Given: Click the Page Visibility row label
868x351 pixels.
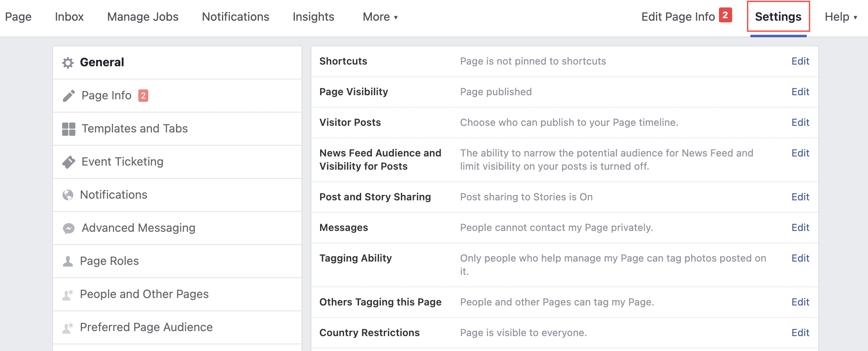Looking at the screenshot, I should pyautogui.click(x=354, y=92).
